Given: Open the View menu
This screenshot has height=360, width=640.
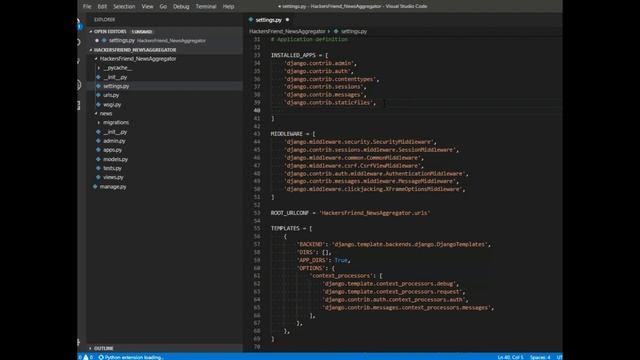Looking at the screenshot, I should click(147, 6).
